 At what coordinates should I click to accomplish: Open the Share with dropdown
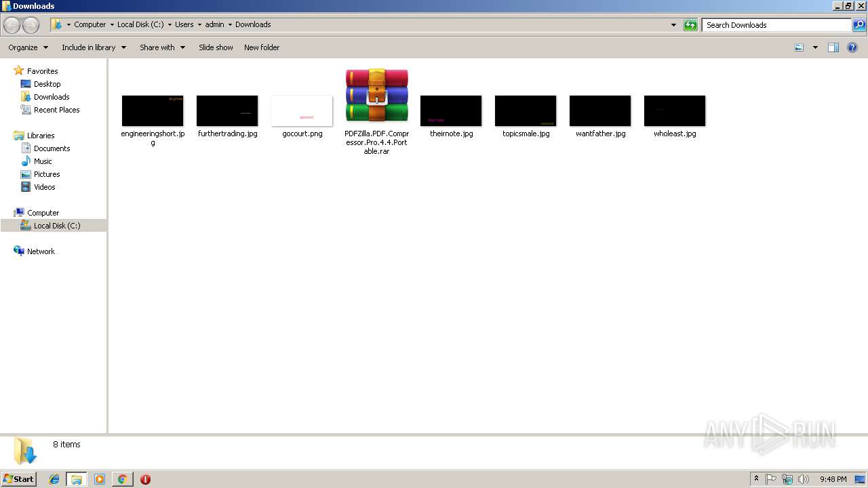pos(163,47)
